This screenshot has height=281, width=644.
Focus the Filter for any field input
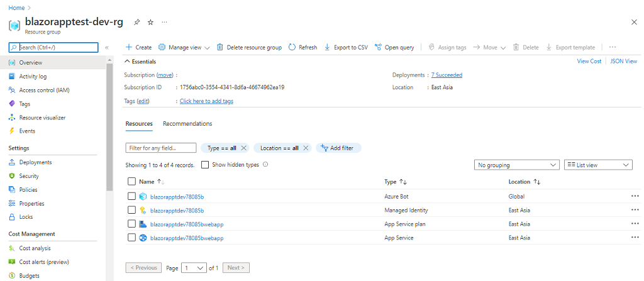click(x=160, y=148)
